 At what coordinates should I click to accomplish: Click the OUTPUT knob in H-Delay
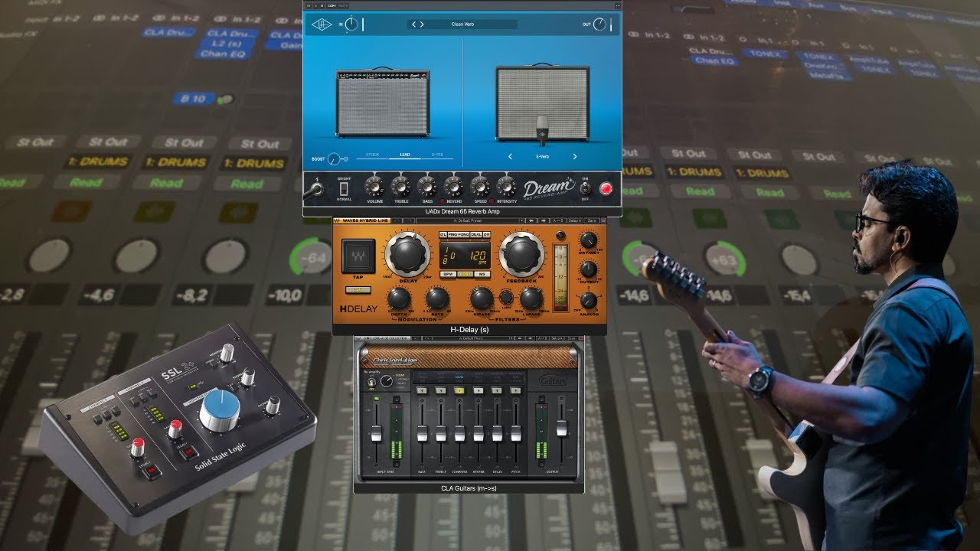(x=589, y=269)
